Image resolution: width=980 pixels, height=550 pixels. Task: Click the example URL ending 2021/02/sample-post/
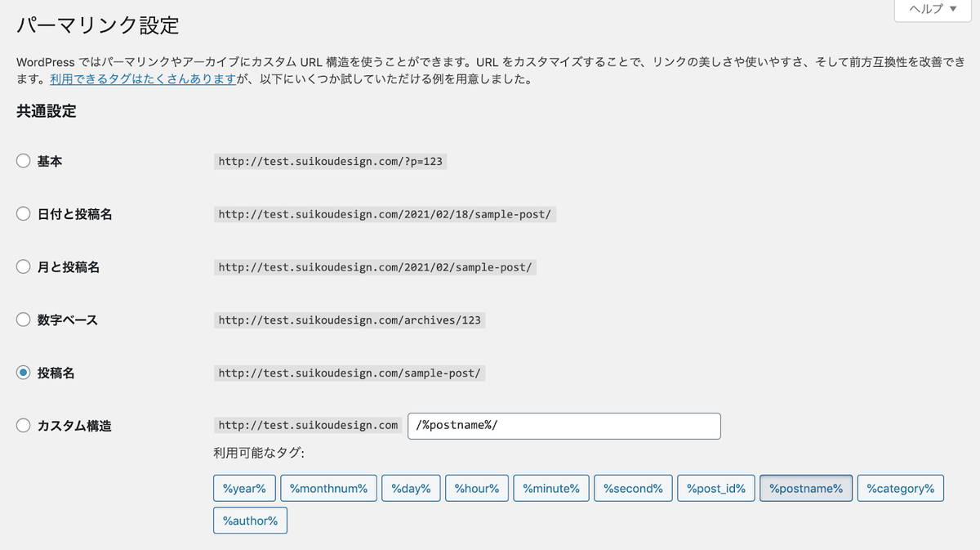tap(375, 267)
